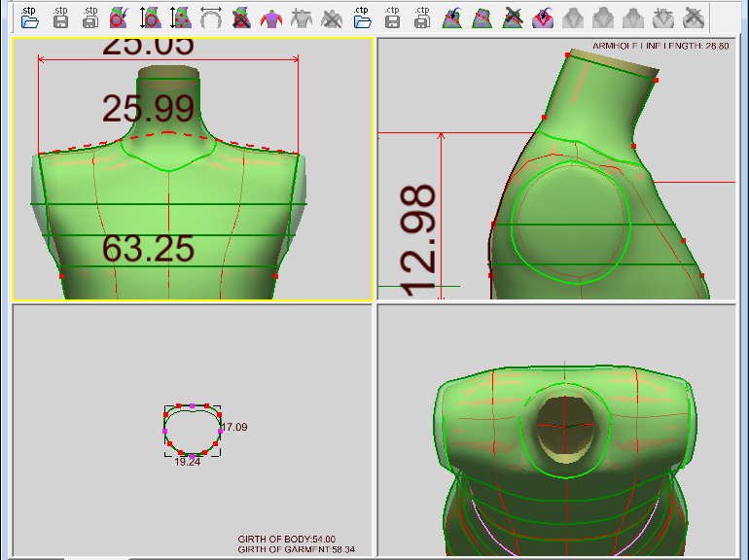Click the magenta control point atop the cross-section

[x=192, y=405]
